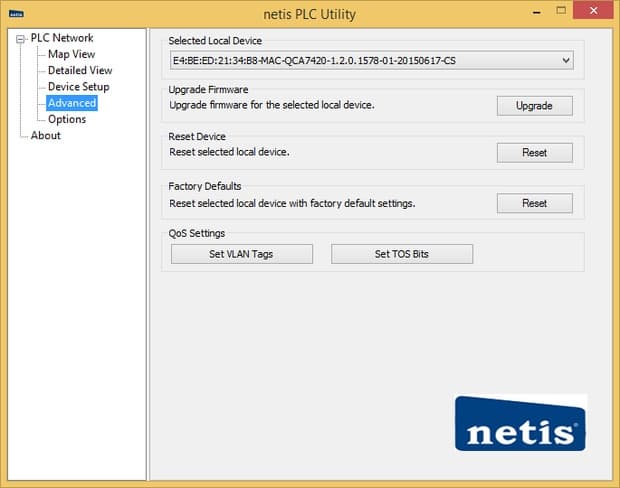620x488 pixels.
Task: Minimize the netis PLC Utility window
Action: point(537,11)
